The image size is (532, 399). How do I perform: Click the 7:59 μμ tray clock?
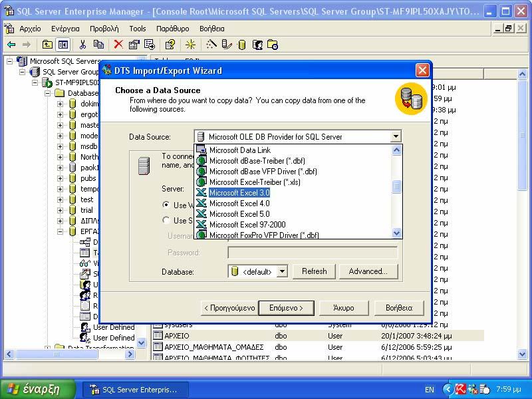508,389
